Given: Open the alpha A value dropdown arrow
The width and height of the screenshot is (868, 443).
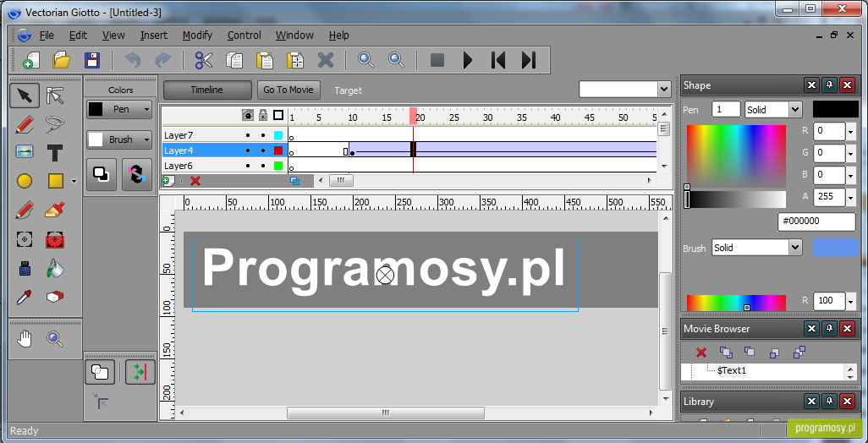Looking at the screenshot, I should [853, 196].
